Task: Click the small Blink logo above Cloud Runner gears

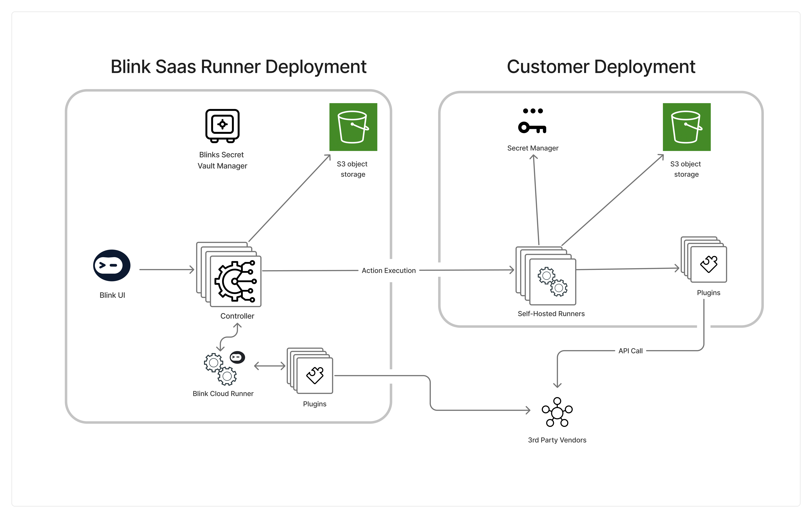Action: pyautogui.click(x=237, y=358)
